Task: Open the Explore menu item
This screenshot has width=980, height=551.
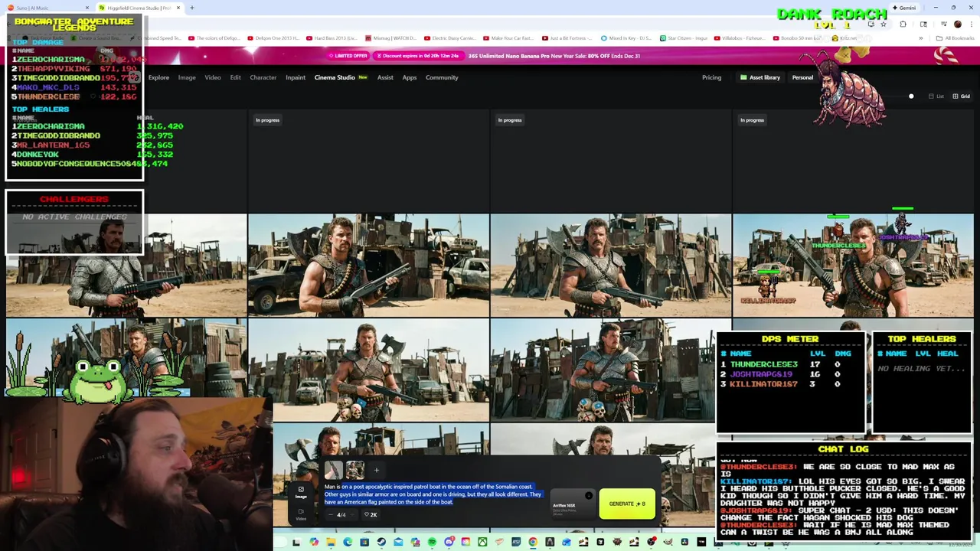Action: click(158, 77)
